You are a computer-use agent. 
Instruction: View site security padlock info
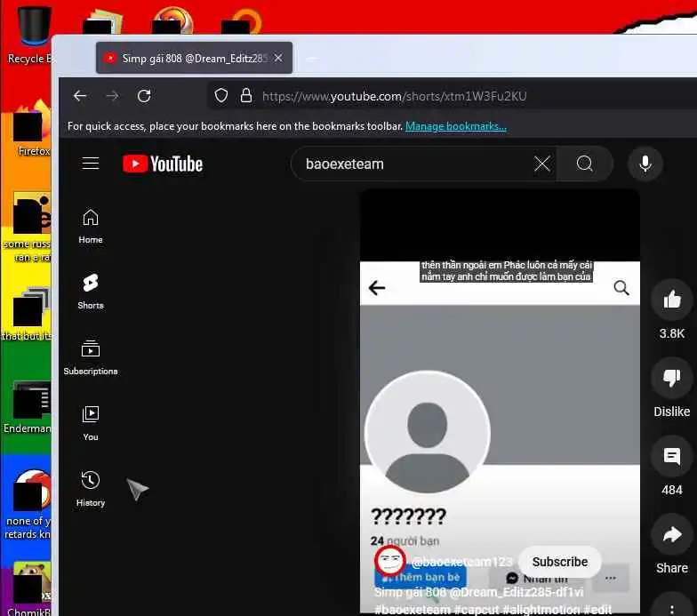click(x=245, y=96)
